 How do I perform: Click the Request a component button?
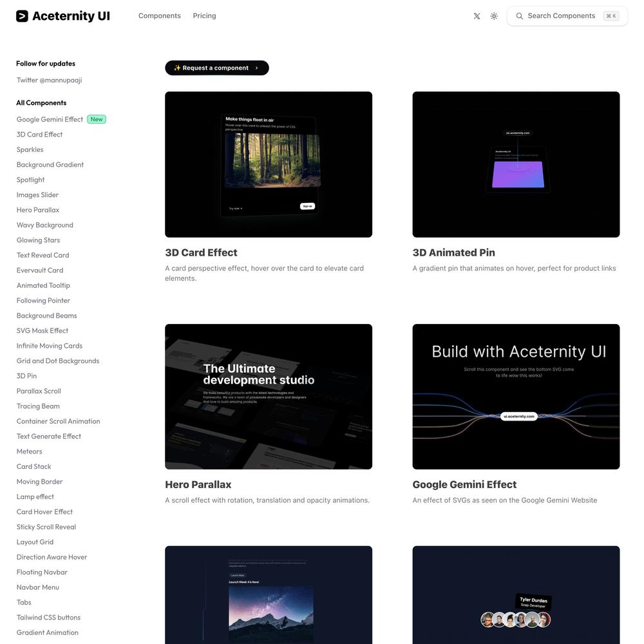(217, 68)
